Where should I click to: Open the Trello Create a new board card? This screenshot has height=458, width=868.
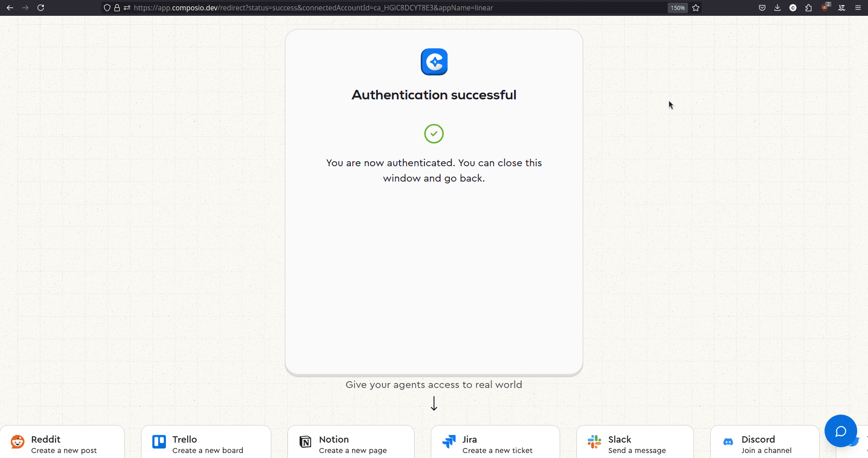click(x=206, y=442)
